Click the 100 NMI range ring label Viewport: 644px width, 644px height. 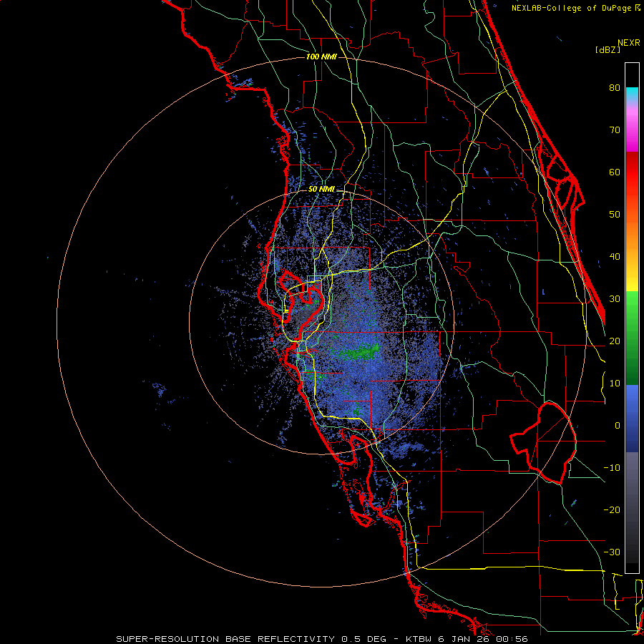coord(321,57)
